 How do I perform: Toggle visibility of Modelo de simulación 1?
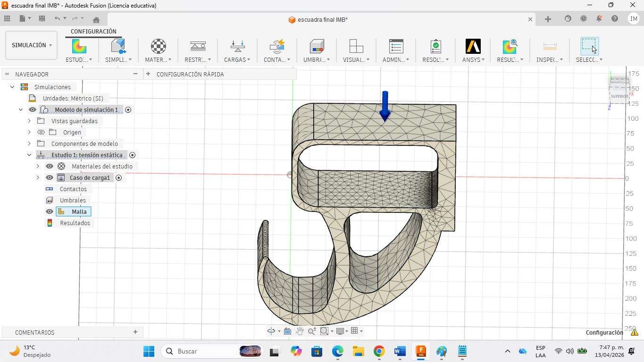pos(33,109)
